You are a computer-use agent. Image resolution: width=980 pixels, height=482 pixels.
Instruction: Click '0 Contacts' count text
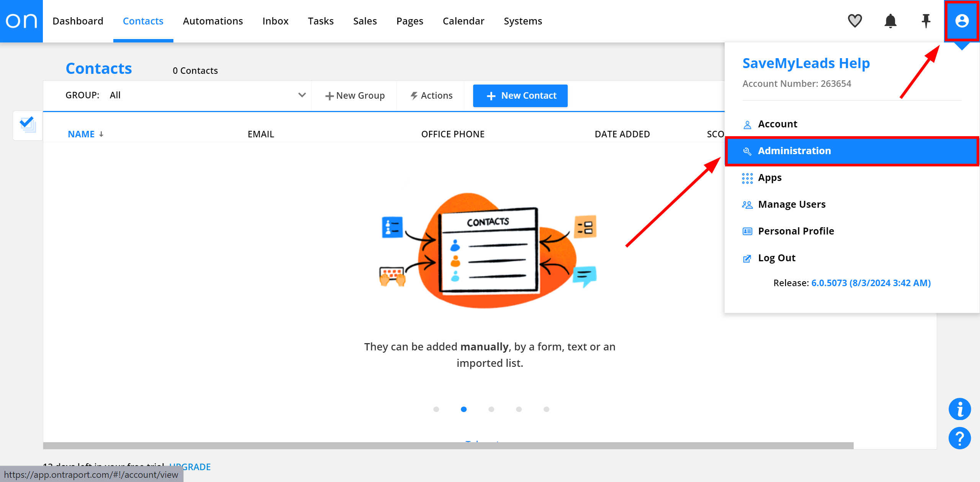pos(195,71)
